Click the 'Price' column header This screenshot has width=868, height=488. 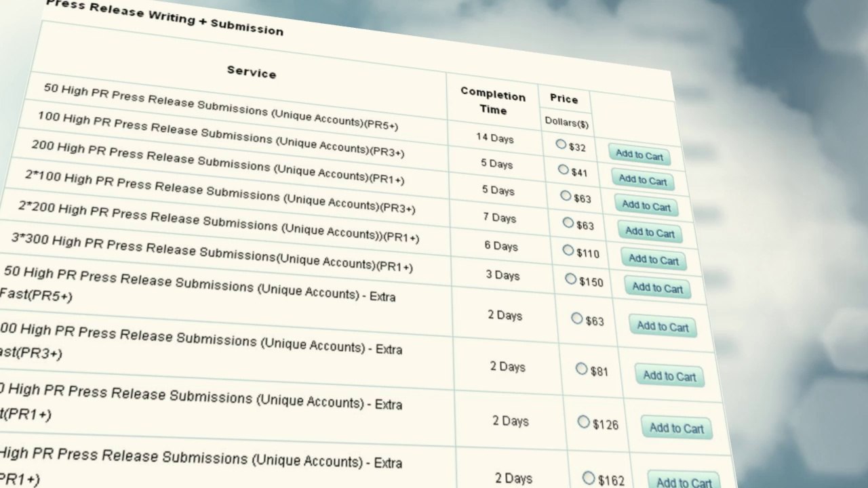pos(564,99)
